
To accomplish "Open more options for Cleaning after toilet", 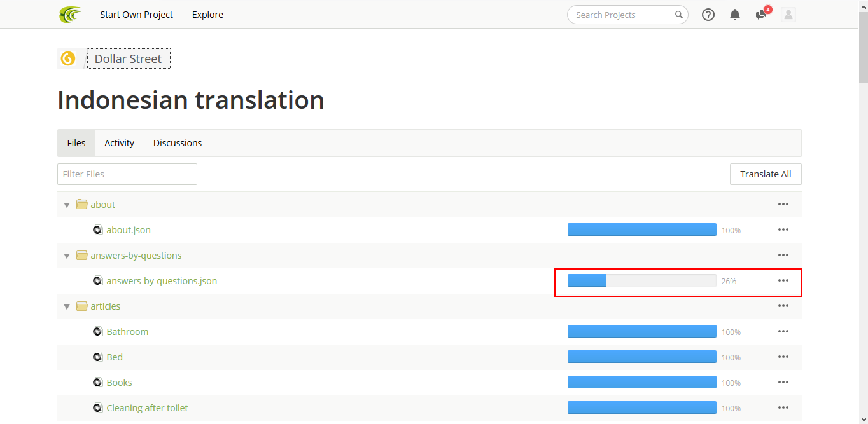I will click(x=783, y=408).
